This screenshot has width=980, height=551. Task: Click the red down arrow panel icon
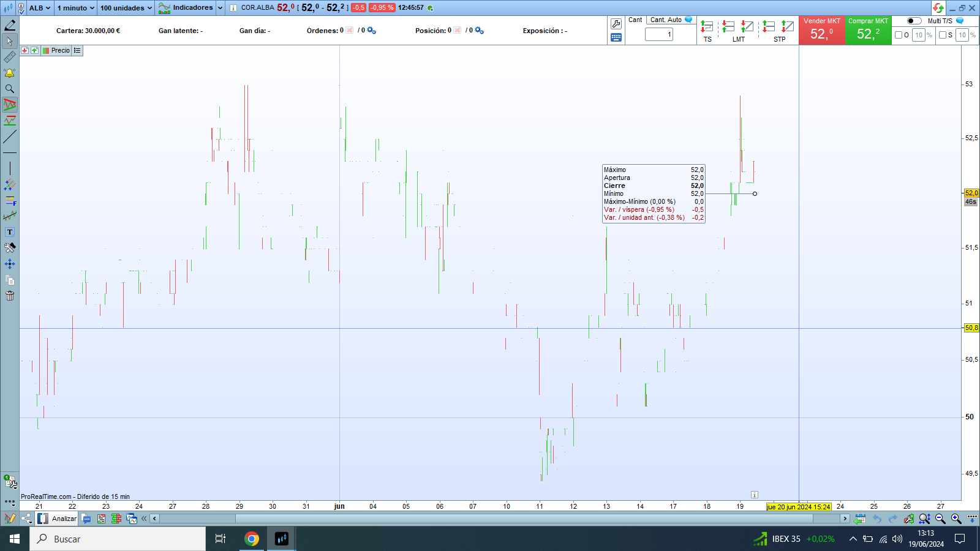point(24,51)
